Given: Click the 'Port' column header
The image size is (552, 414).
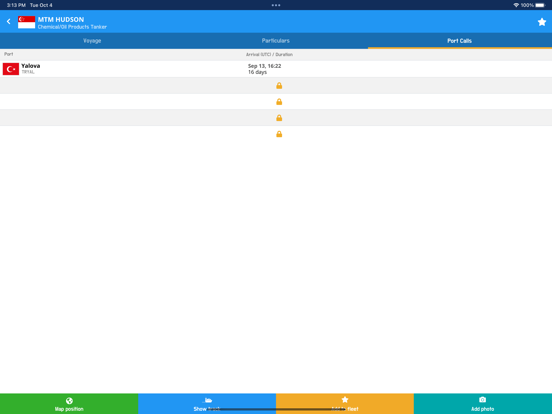Looking at the screenshot, I should coord(8,54).
